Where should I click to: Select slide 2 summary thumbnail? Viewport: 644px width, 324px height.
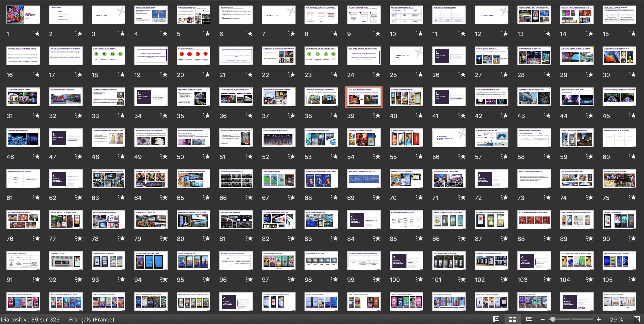pos(66,15)
